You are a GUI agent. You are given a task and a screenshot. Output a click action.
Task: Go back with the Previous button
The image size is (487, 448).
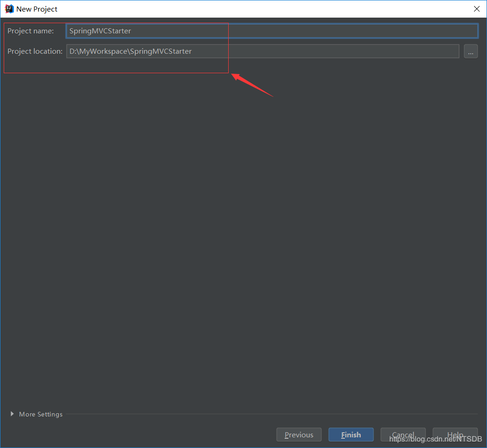pyautogui.click(x=299, y=435)
